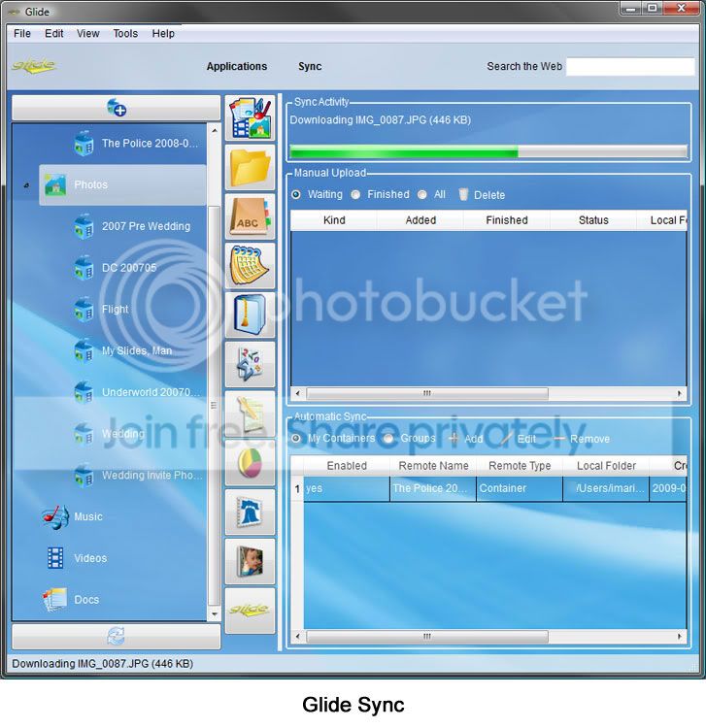Viewport: 706px width, 728px height.
Task: Click the Glide logo tile in toolbar
Action: (251, 611)
